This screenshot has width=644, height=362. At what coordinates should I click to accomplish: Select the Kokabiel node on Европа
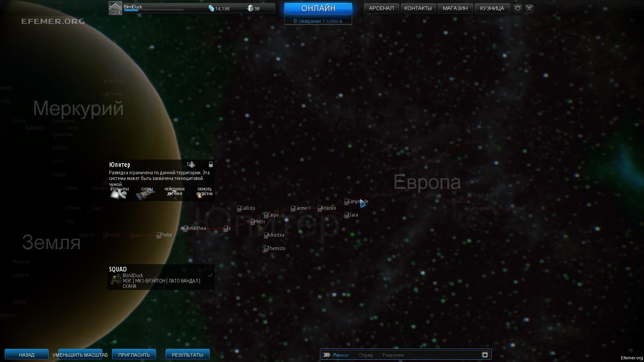click(490, 195)
